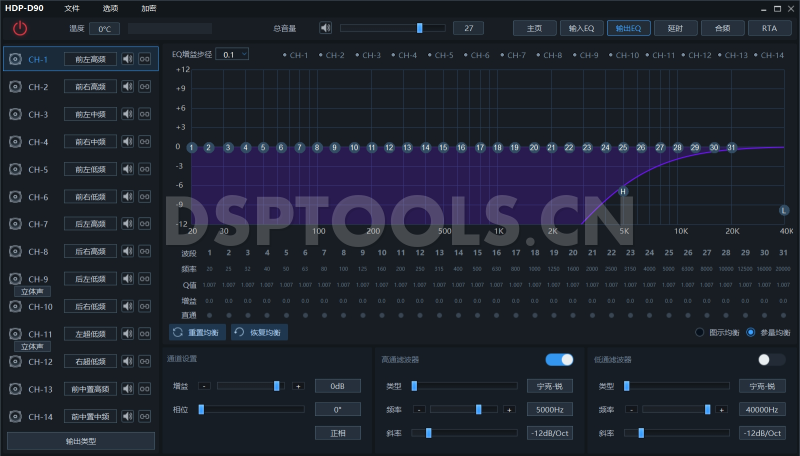Screen dimensions: 800x456
Task: Click the CH-8 loudspeaker icon
Action: coord(15,252)
